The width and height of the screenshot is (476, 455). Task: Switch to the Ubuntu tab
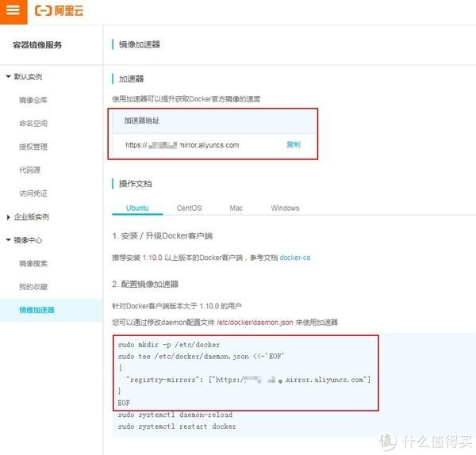137,208
